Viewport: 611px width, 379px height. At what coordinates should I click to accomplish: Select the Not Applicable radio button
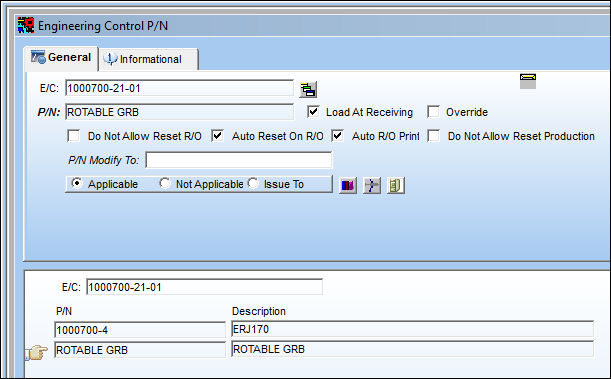(x=165, y=183)
